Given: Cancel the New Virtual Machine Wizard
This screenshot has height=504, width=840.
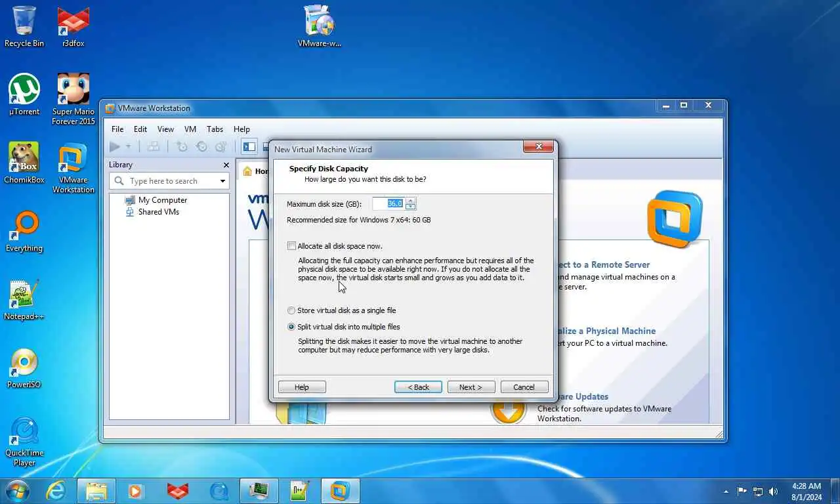Looking at the screenshot, I should point(524,387).
